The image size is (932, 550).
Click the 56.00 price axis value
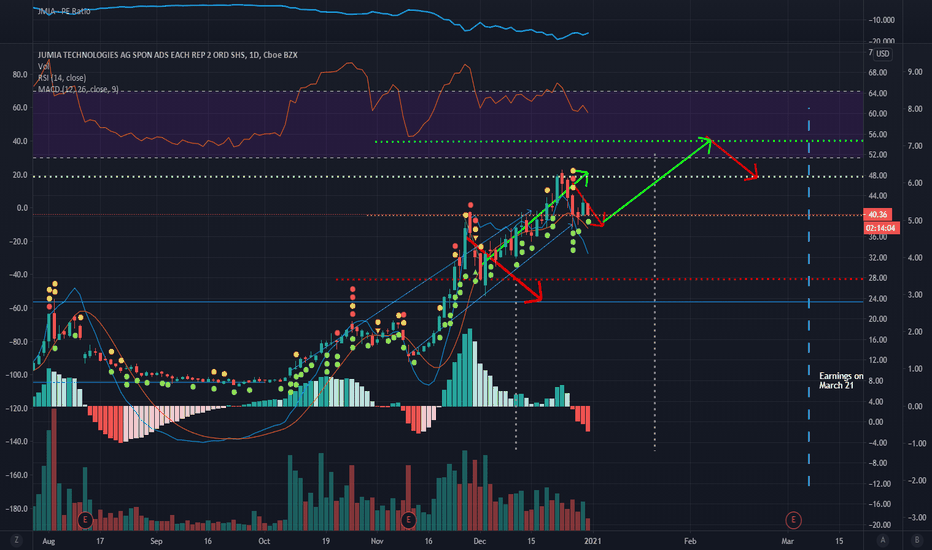click(877, 134)
